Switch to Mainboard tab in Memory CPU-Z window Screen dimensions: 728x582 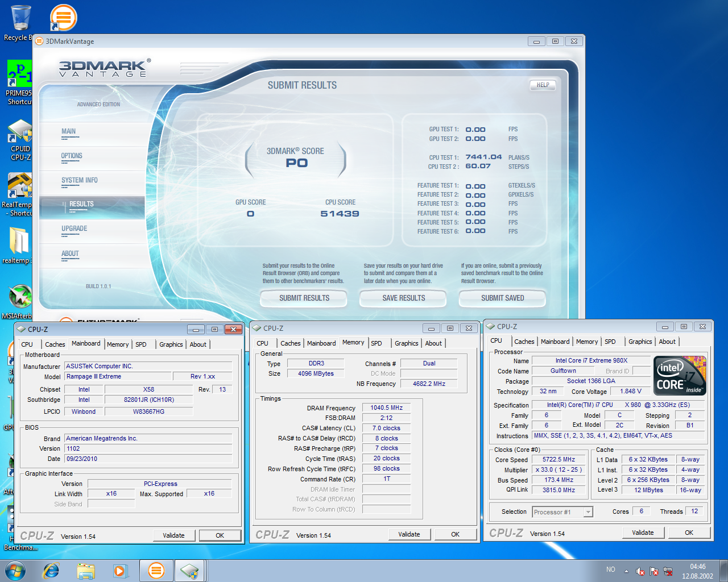coord(321,343)
